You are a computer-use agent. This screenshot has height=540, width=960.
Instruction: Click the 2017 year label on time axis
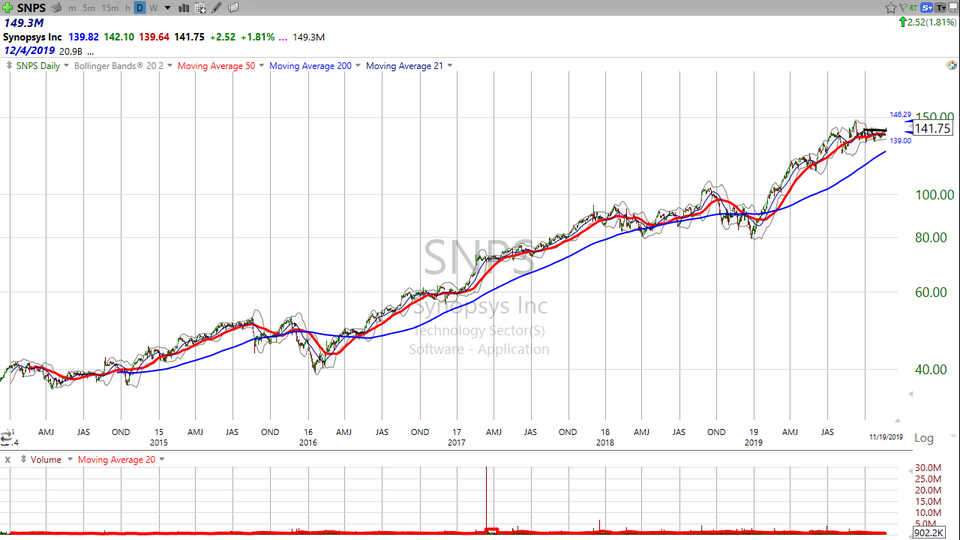coord(457,442)
